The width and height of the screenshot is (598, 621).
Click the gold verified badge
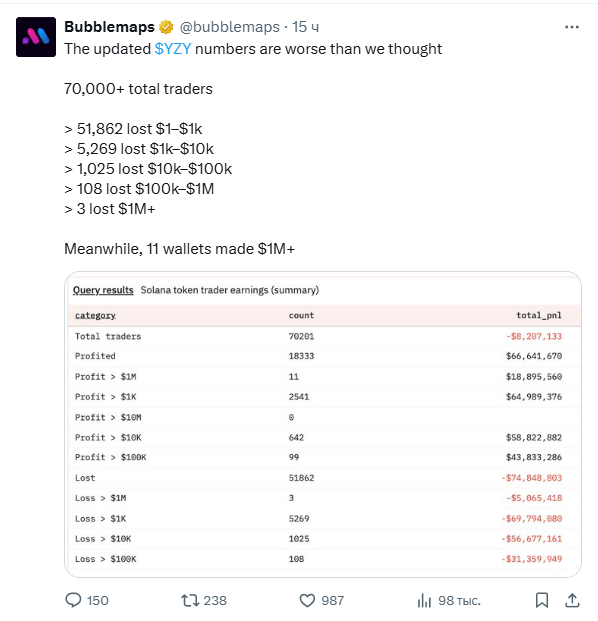166,27
